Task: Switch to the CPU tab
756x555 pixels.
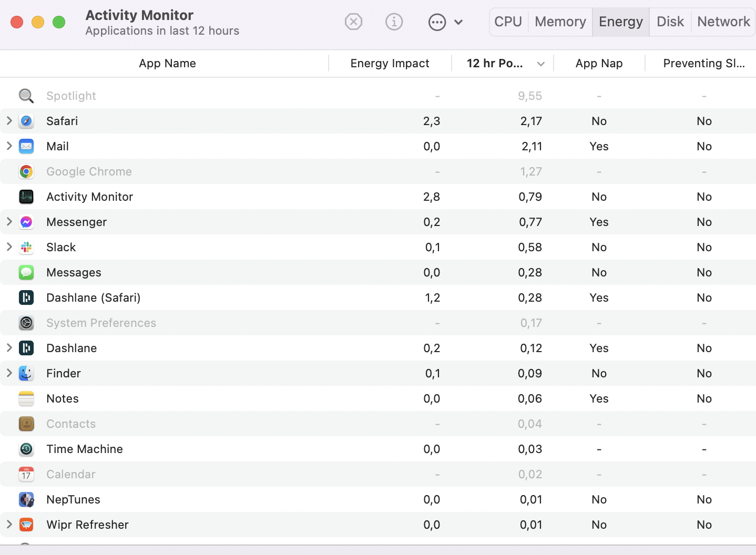Action: tap(508, 22)
